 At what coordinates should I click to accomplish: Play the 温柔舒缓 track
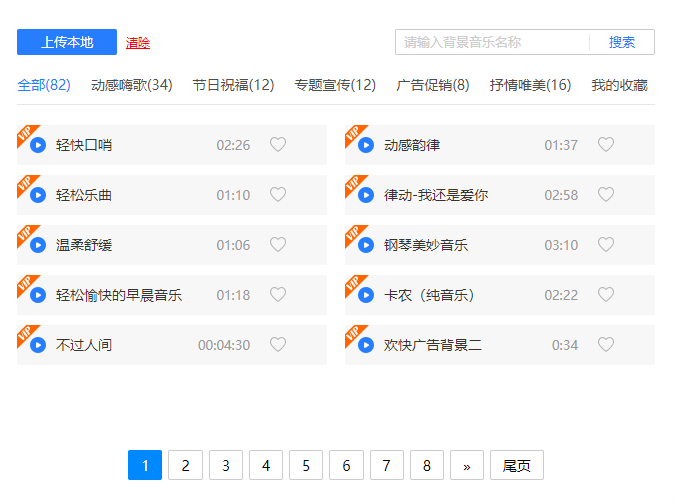[x=38, y=245]
